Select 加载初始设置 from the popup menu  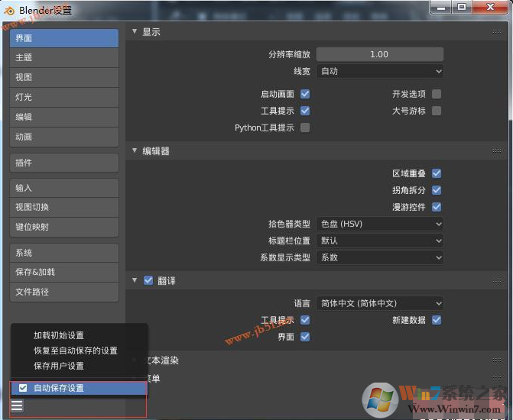tap(59, 335)
